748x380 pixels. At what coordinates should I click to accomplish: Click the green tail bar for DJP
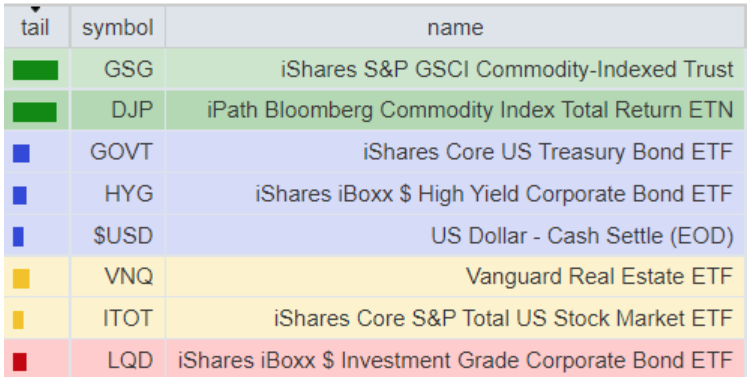[x=35, y=112]
